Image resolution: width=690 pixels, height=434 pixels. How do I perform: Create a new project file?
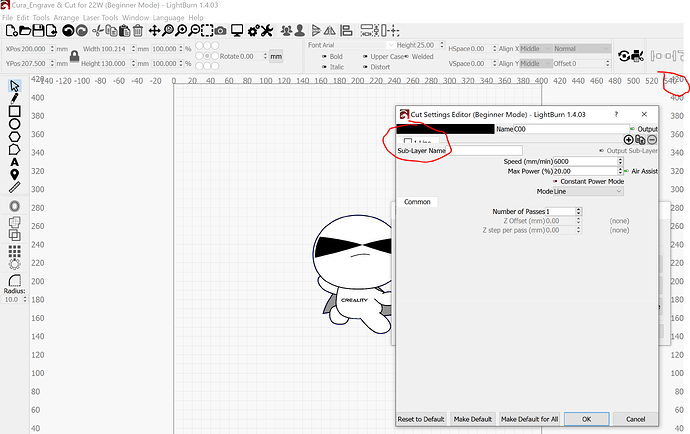[11, 30]
